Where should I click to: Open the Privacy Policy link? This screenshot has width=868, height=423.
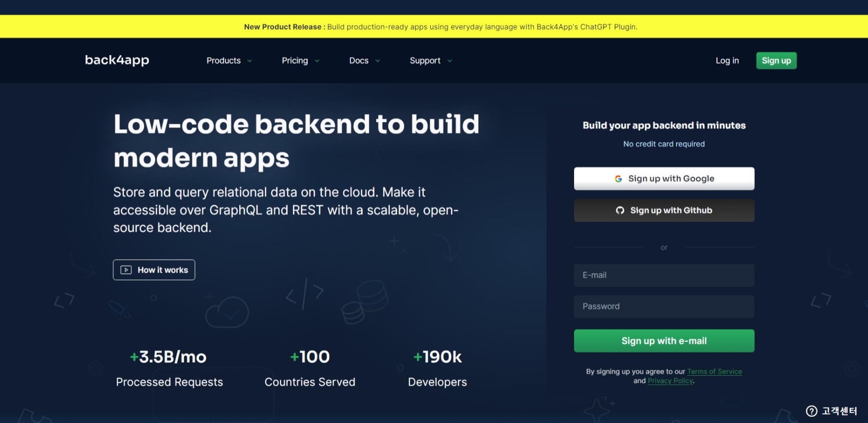click(x=671, y=381)
